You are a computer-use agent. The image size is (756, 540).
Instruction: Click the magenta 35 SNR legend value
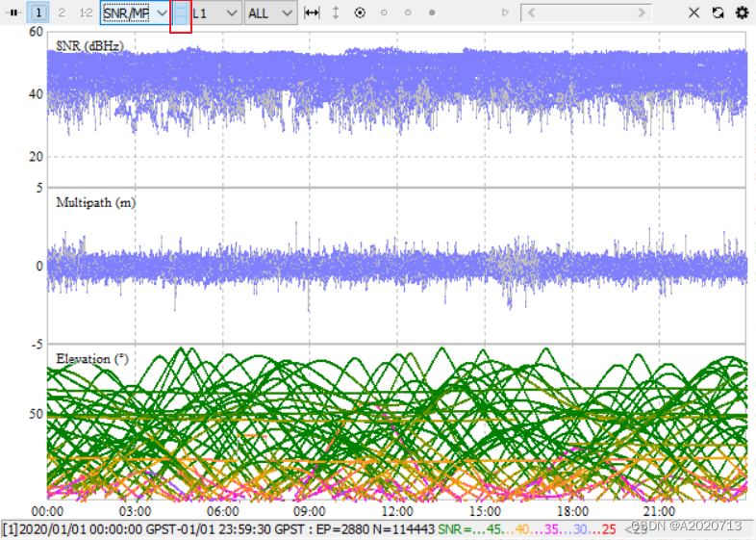551,529
